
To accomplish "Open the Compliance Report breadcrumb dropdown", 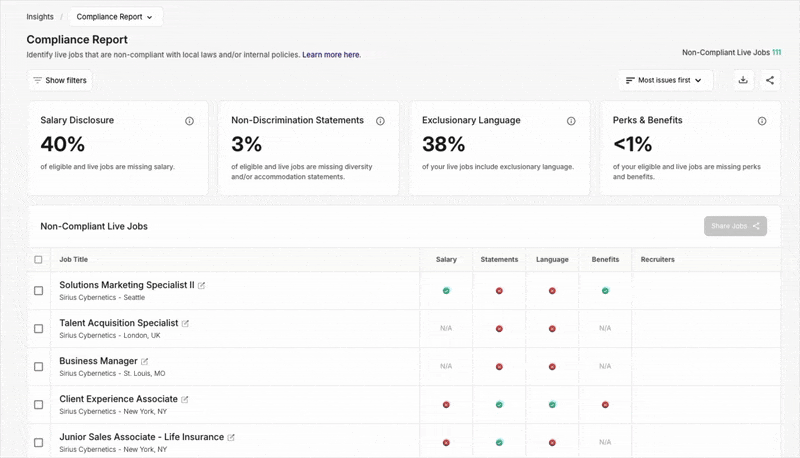I will point(115,17).
